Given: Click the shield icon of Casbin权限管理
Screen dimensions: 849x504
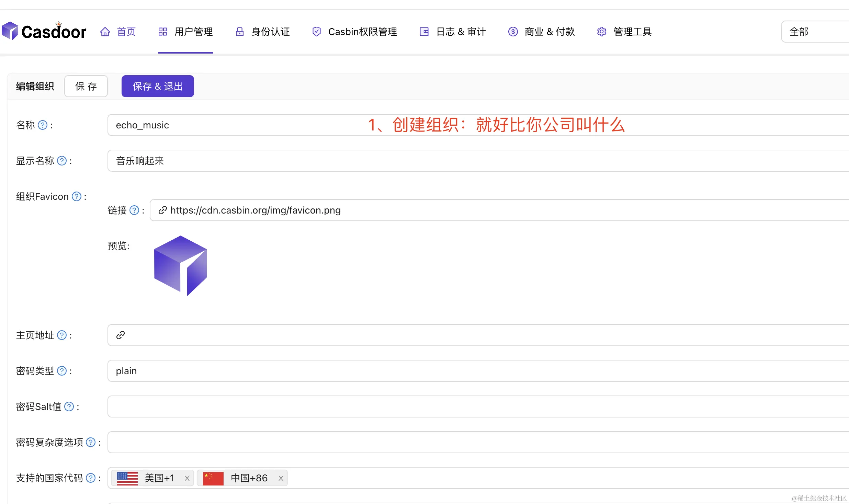Looking at the screenshot, I should (x=316, y=31).
